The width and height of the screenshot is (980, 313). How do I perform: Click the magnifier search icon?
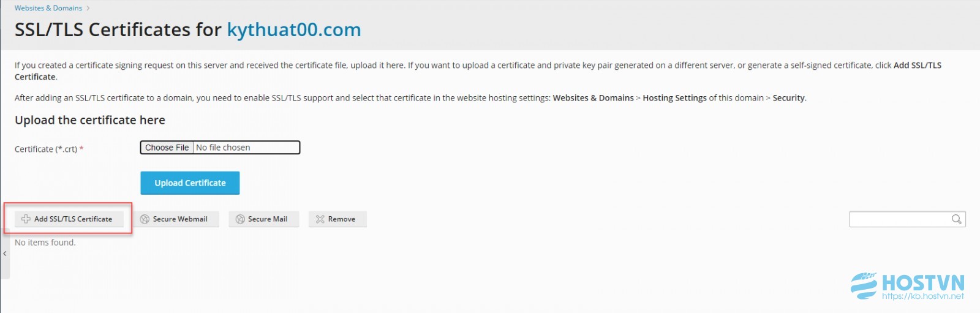click(x=956, y=219)
